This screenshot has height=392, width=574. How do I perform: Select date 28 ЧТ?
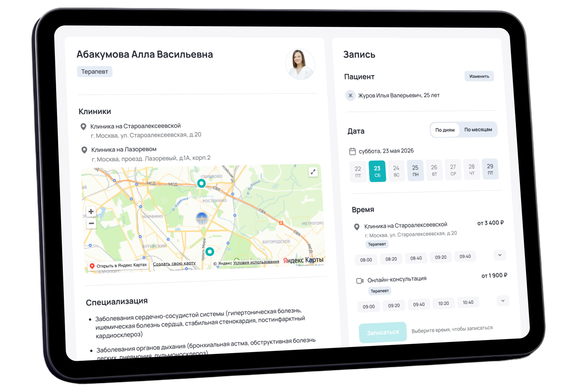pos(472,170)
